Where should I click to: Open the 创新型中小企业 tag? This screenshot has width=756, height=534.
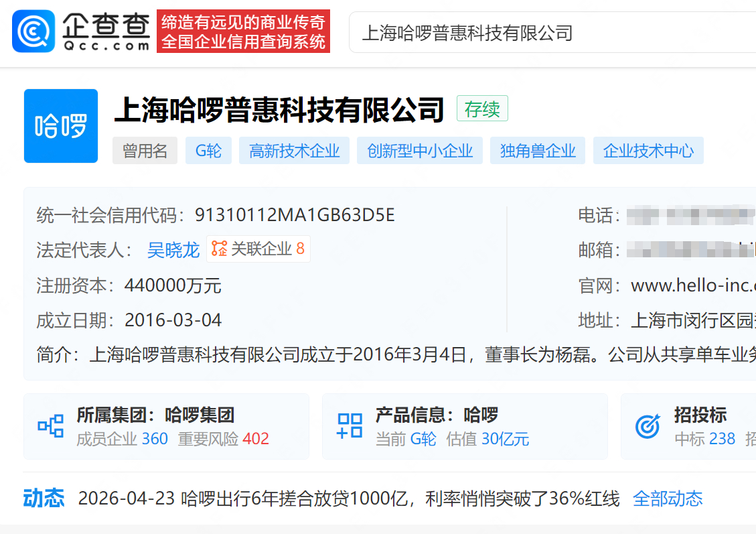(419, 151)
